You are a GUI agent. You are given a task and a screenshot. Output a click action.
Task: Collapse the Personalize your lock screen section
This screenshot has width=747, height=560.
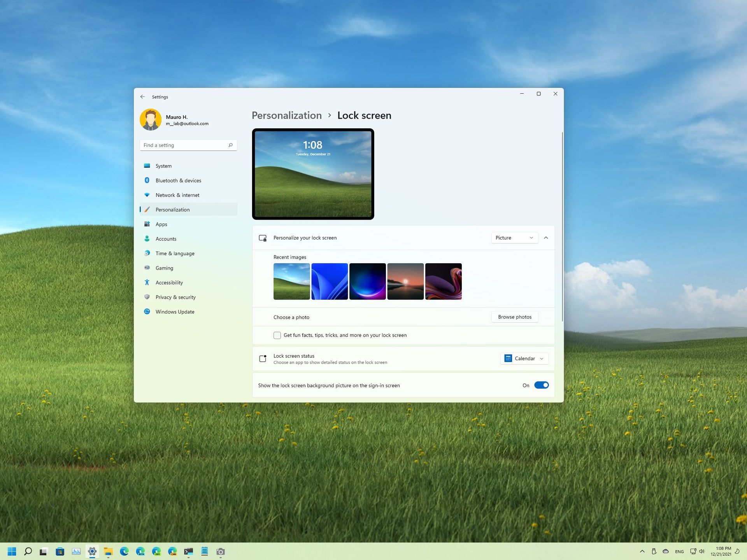[x=546, y=238]
